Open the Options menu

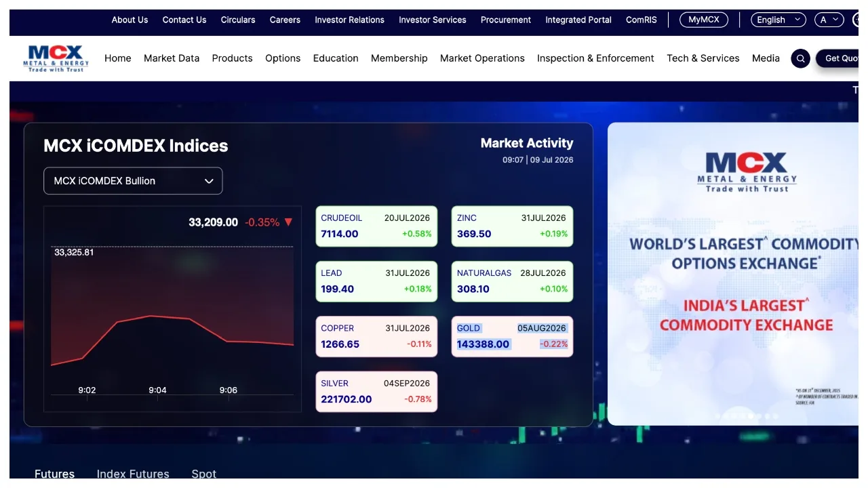(x=283, y=58)
